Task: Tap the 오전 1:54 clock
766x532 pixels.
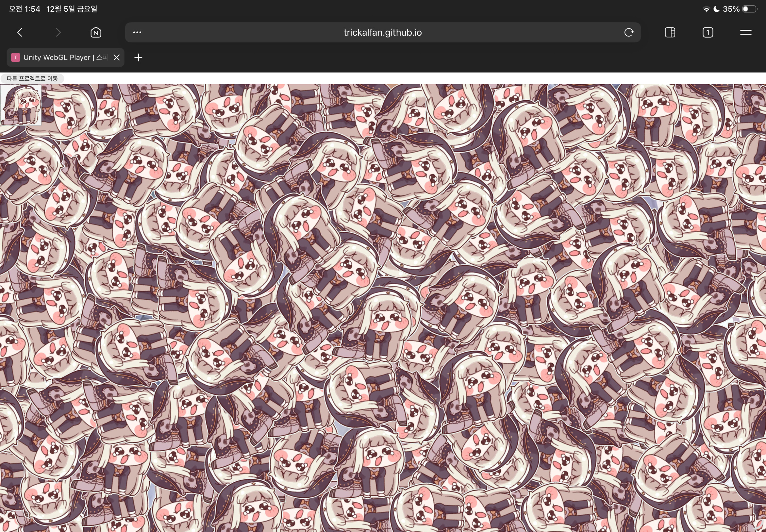Action: tap(24, 9)
